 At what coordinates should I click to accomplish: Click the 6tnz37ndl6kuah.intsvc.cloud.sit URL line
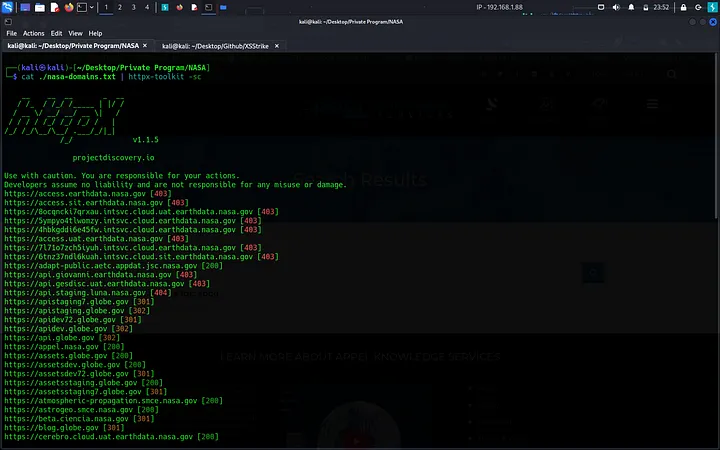[x=141, y=257]
